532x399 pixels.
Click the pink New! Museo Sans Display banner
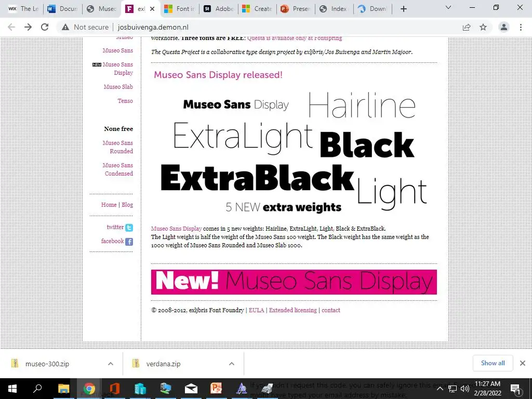(x=294, y=282)
